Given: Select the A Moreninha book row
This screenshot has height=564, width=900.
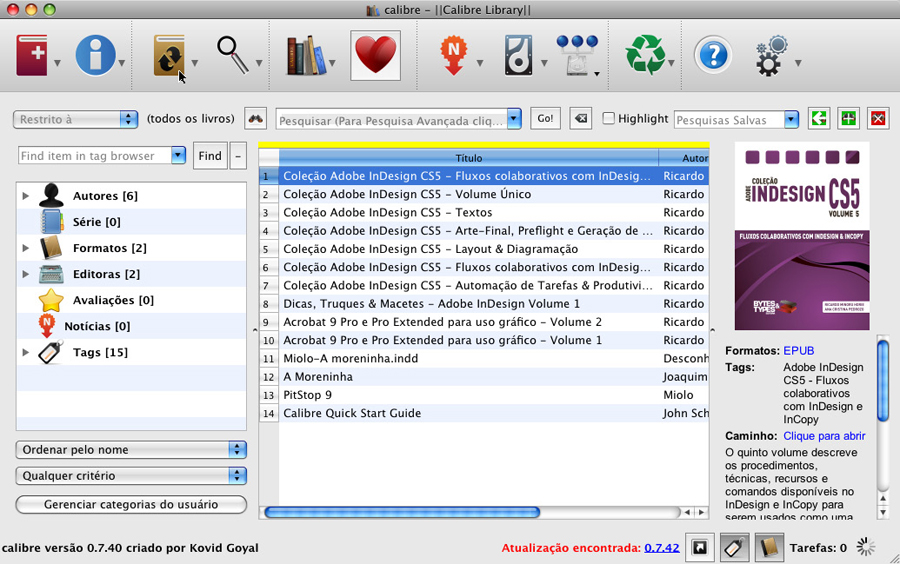Looking at the screenshot, I should click(484, 376).
